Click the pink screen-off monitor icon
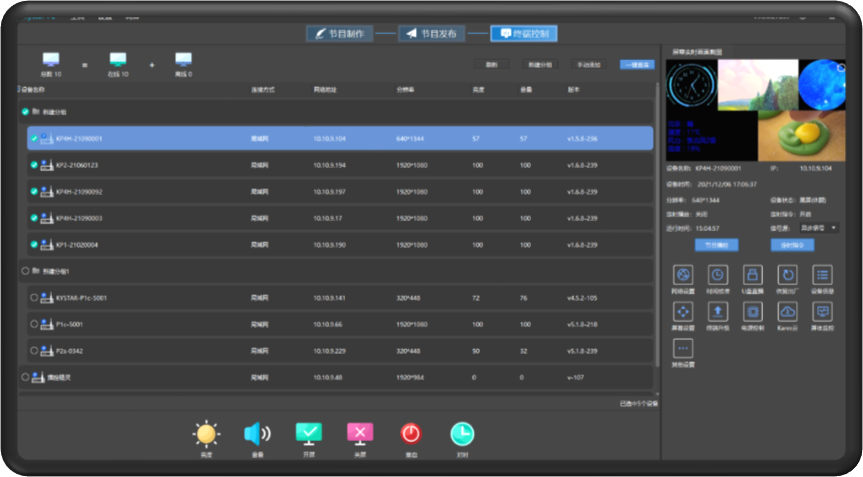863x477 pixels. coord(360,433)
